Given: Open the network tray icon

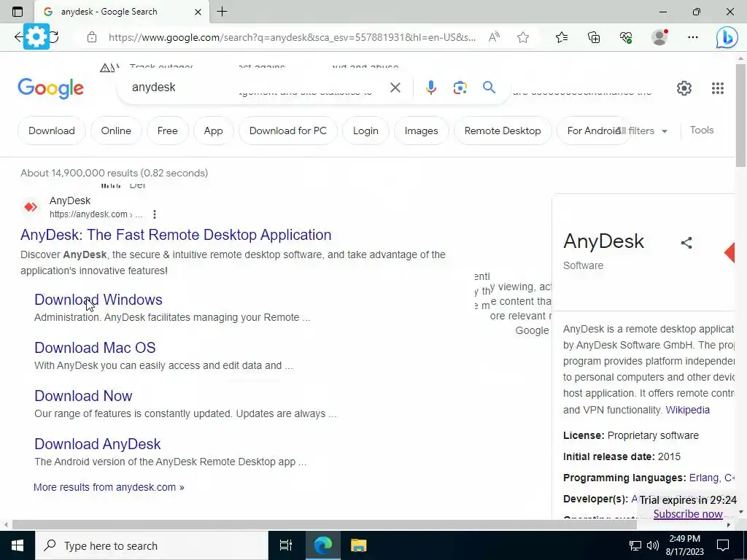Looking at the screenshot, I should (635, 545).
